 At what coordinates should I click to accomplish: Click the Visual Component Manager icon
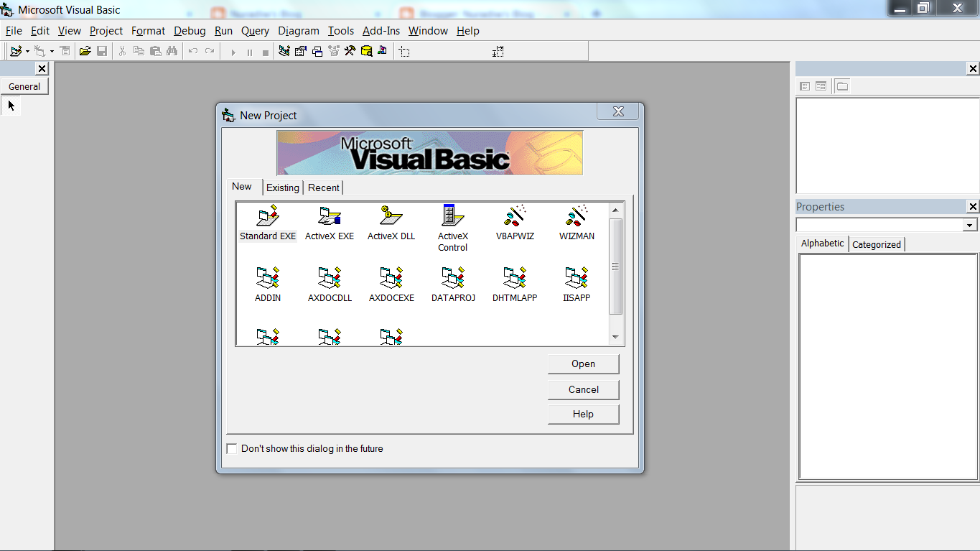[x=382, y=51]
